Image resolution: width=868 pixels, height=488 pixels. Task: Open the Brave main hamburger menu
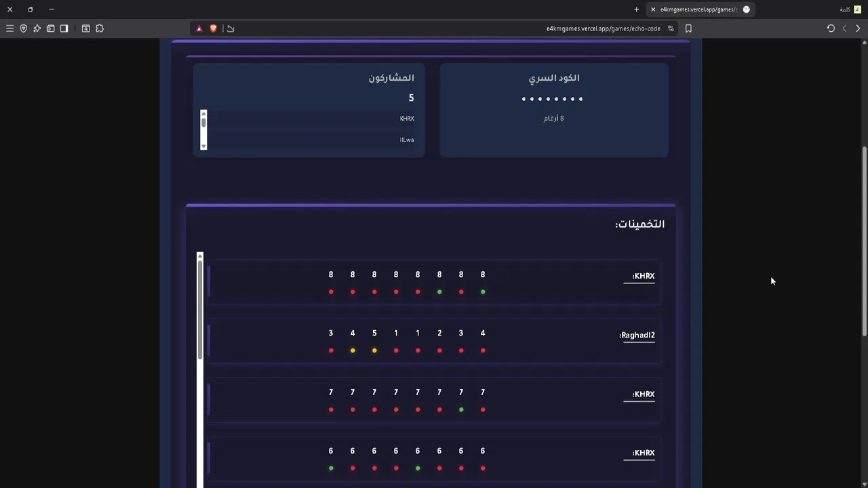click(9, 28)
